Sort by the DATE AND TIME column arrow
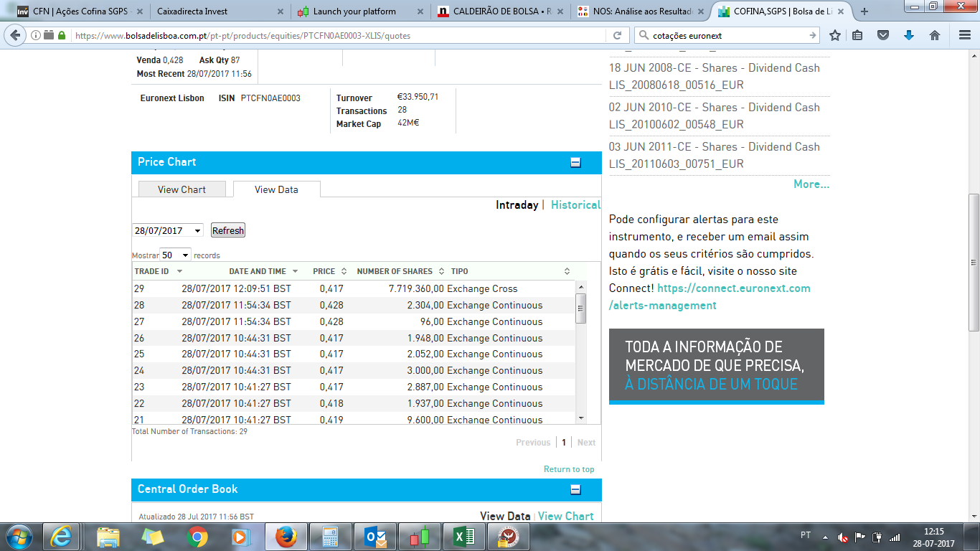Screen dimensions: 980x551 pyautogui.click(x=294, y=271)
